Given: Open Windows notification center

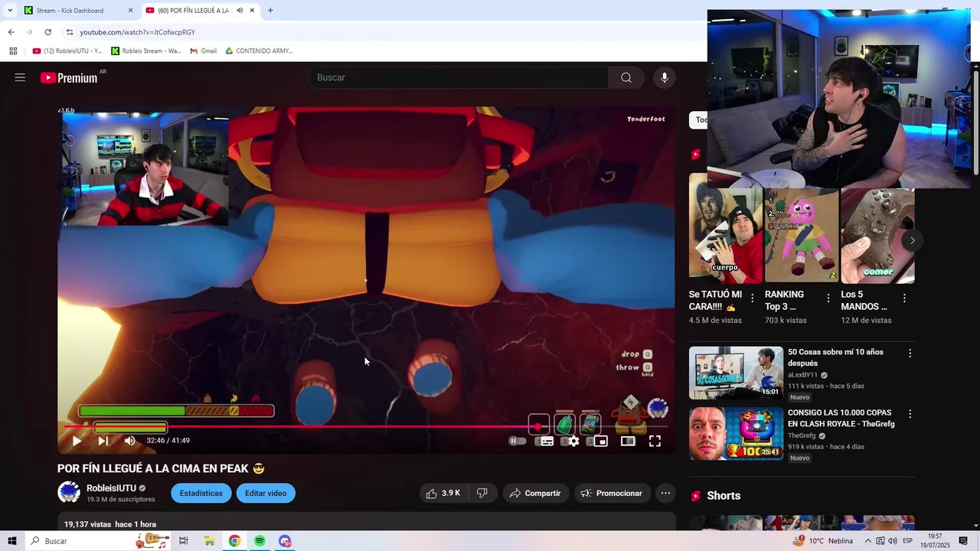Looking at the screenshot, I should (963, 541).
